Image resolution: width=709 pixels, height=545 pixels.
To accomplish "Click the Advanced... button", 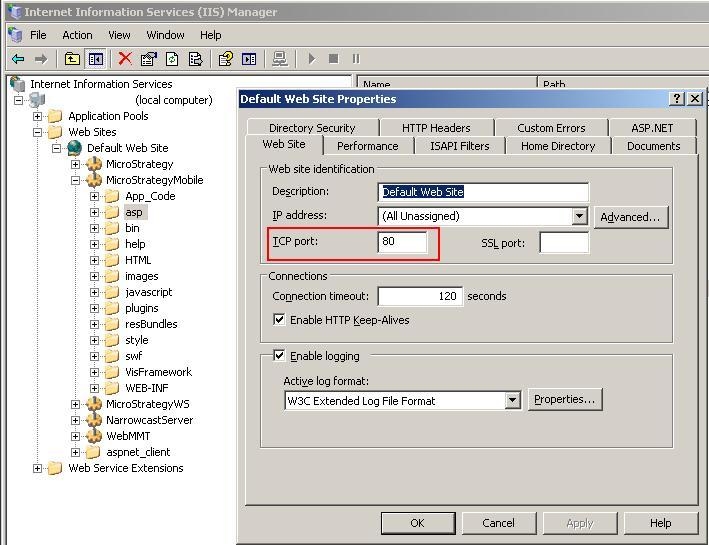I will (x=630, y=217).
